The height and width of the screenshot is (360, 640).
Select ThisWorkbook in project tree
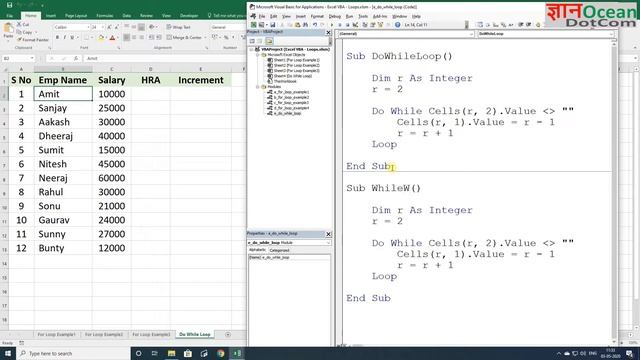282,81
